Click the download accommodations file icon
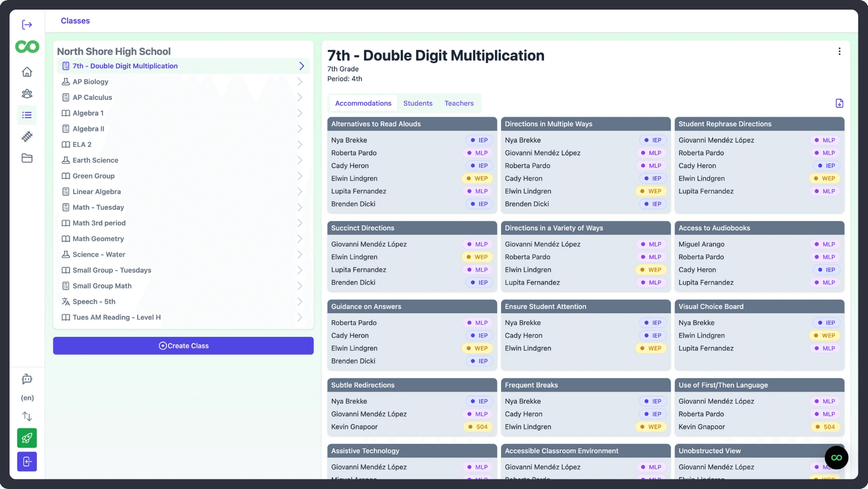 pyautogui.click(x=839, y=103)
